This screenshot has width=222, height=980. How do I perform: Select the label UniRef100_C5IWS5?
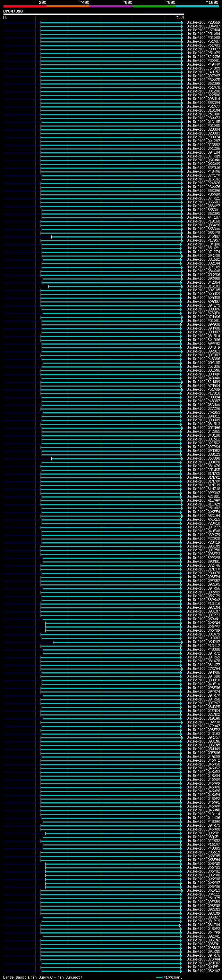click(x=203, y=470)
